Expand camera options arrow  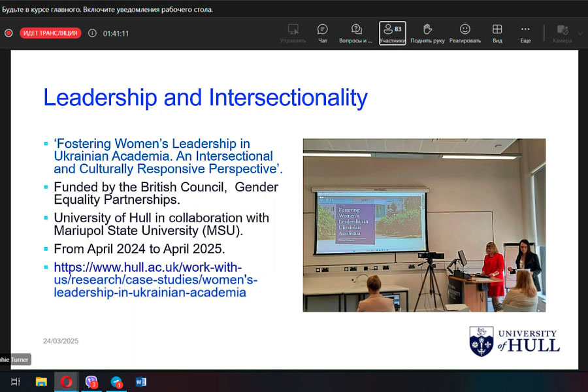tap(580, 33)
